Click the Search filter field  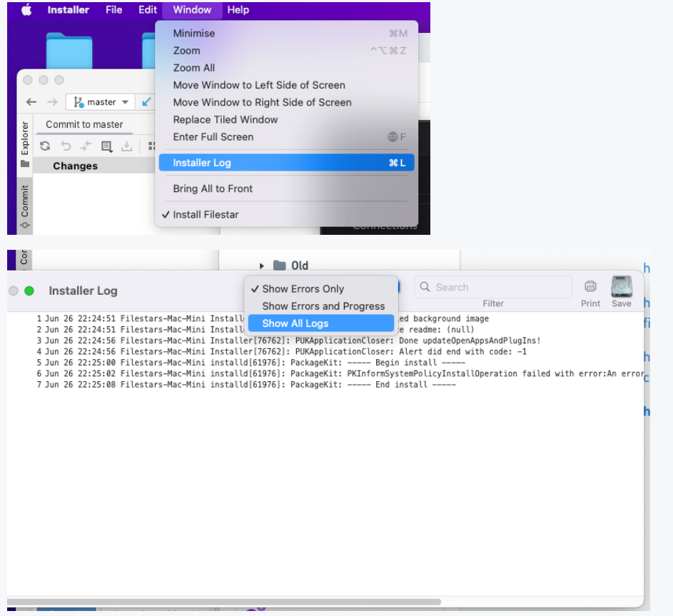click(493, 287)
